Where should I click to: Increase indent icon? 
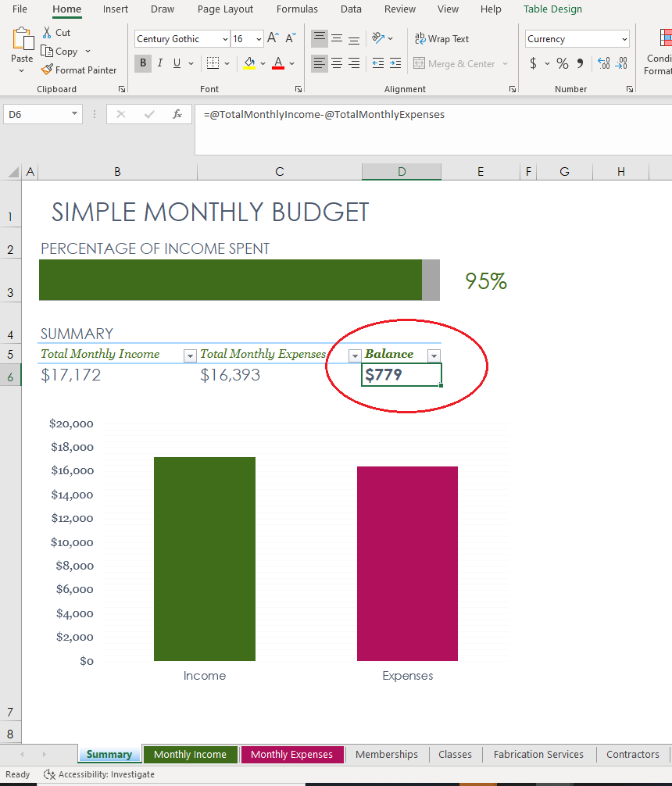tap(395, 63)
